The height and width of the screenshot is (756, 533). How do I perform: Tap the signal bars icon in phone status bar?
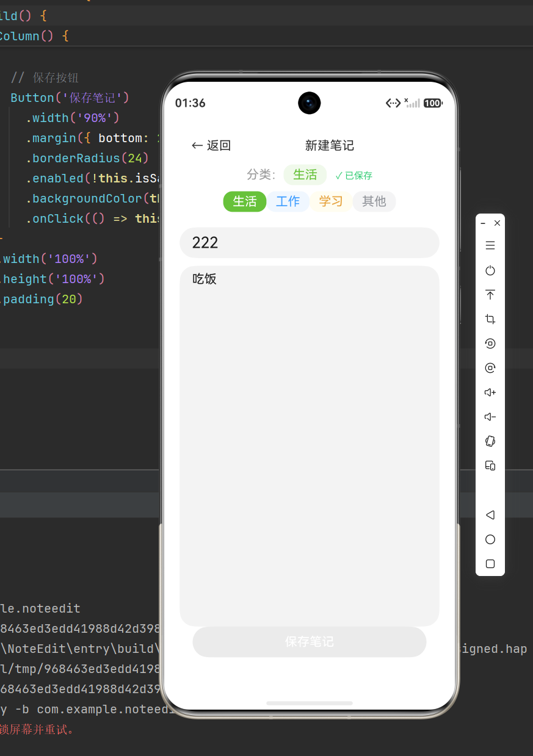tap(412, 103)
